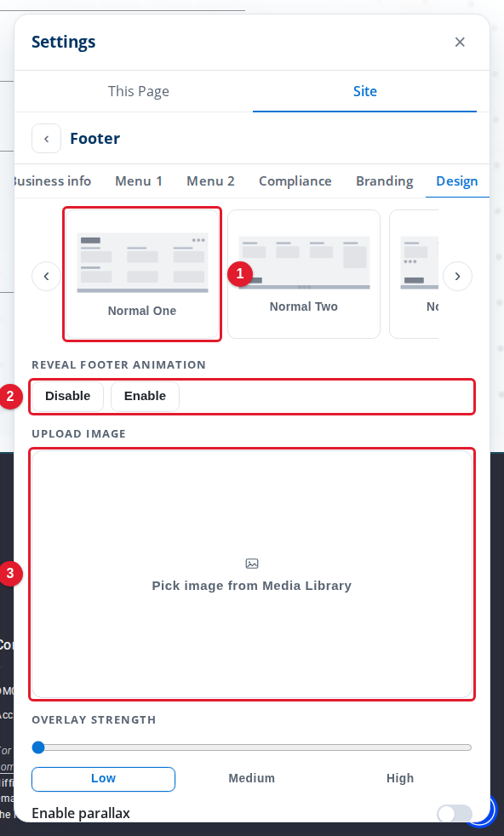Click the overlay strength slider track
The width and height of the screenshot is (504, 836).
[x=252, y=747]
